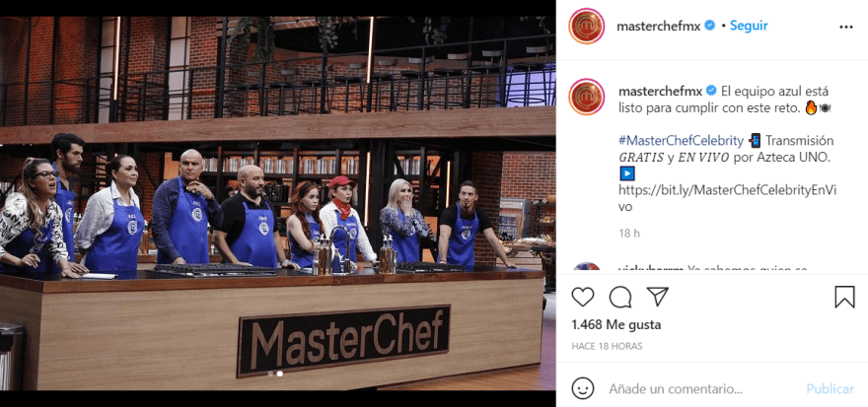Select second carousel dot indicator
868x407 pixels.
click(x=280, y=373)
